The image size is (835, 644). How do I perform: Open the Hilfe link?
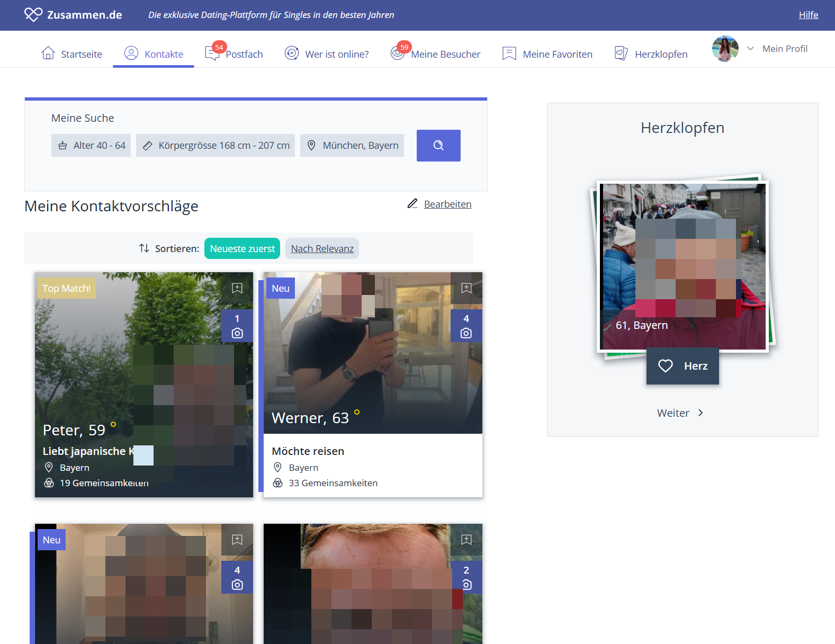click(x=809, y=15)
